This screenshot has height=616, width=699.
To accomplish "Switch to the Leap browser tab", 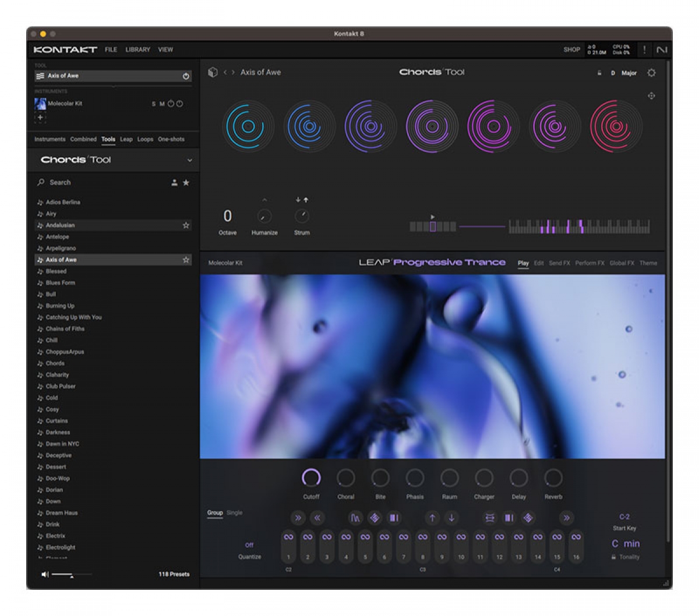I will click(126, 139).
